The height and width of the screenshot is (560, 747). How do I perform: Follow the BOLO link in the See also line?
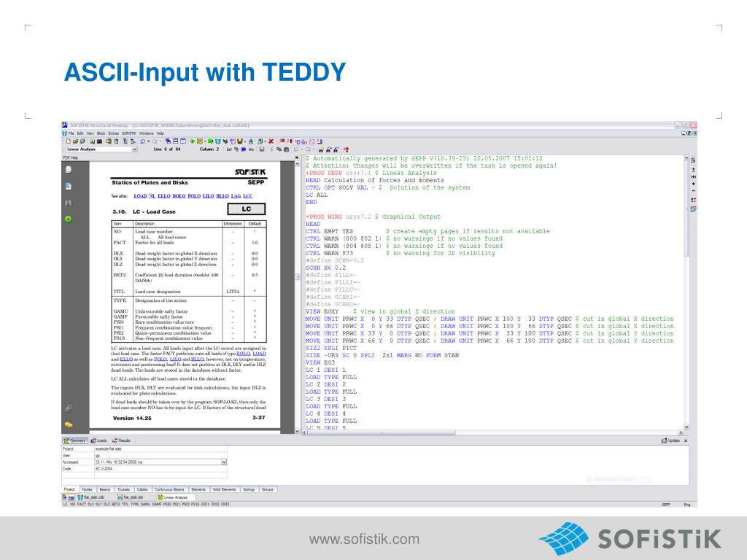click(x=179, y=196)
